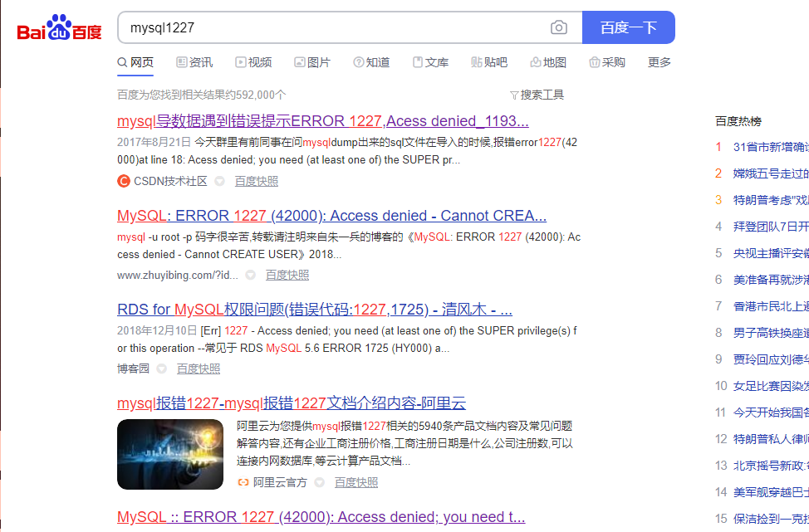This screenshot has height=532, width=809.
Task: Open hot item 3: 特朗普考虑
Action: 771,200
